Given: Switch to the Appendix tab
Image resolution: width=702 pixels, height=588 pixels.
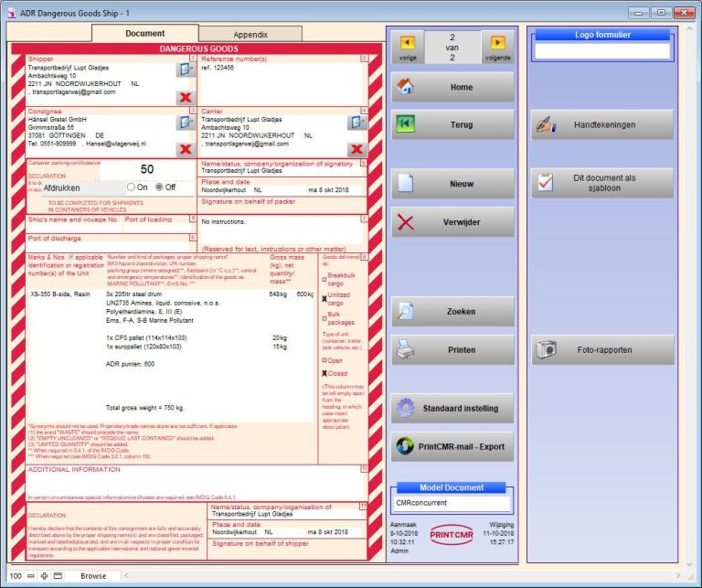Looking at the screenshot, I should 250,34.
